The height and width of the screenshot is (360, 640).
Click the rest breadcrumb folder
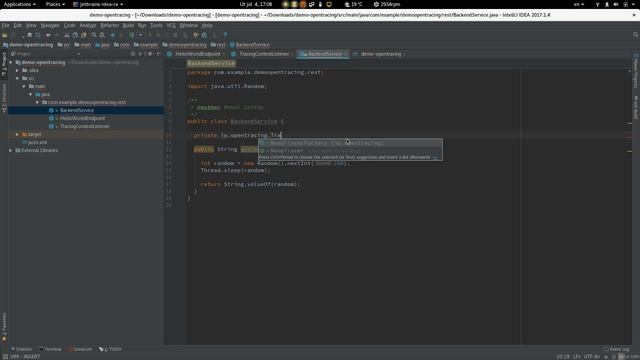218,45
